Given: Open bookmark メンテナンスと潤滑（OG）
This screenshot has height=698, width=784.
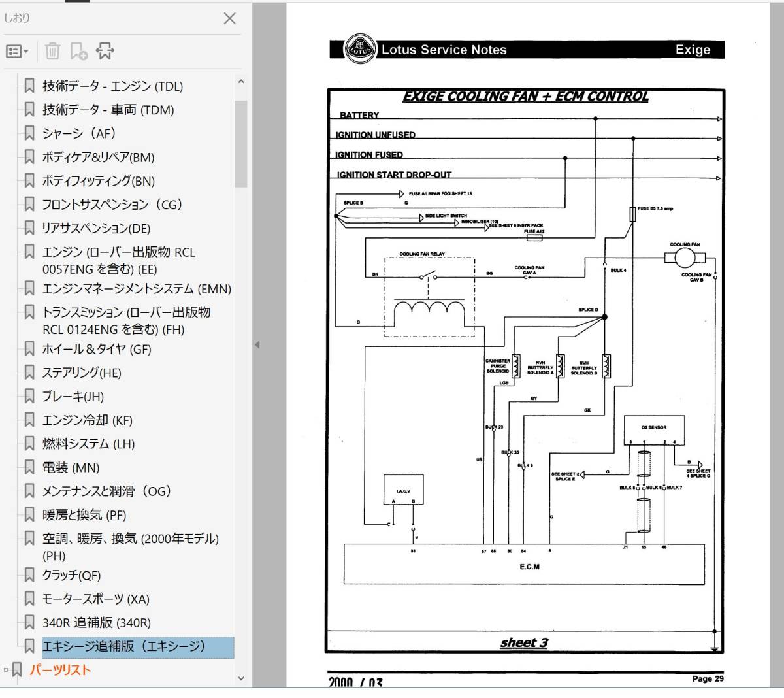Looking at the screenshot, I should tap(107, 491).
